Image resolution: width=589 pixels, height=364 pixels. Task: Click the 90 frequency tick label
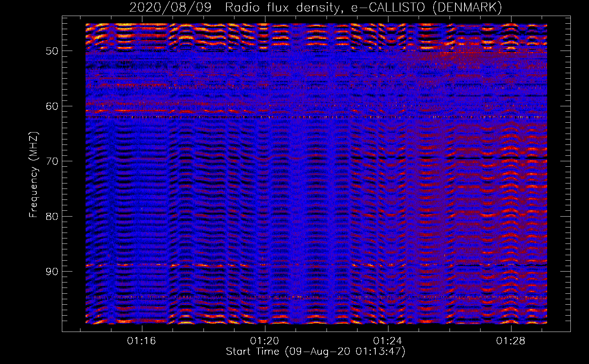tap(52, 272)
